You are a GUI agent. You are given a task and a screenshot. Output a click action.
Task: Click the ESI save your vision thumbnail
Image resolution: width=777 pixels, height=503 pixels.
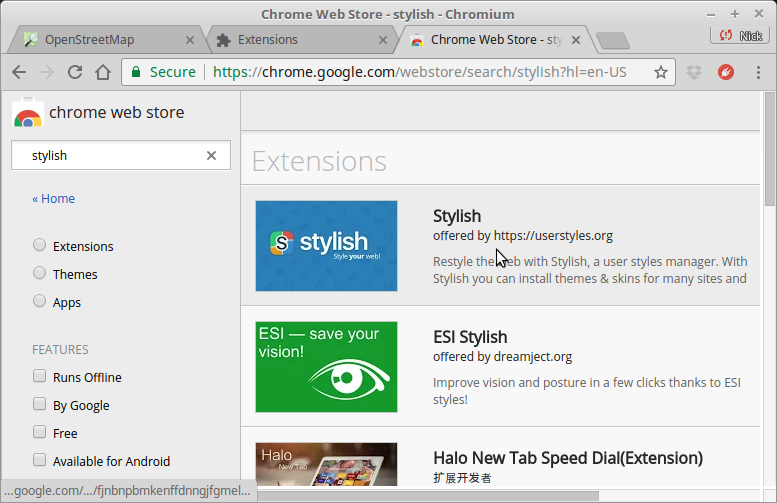tap(326, 367)
